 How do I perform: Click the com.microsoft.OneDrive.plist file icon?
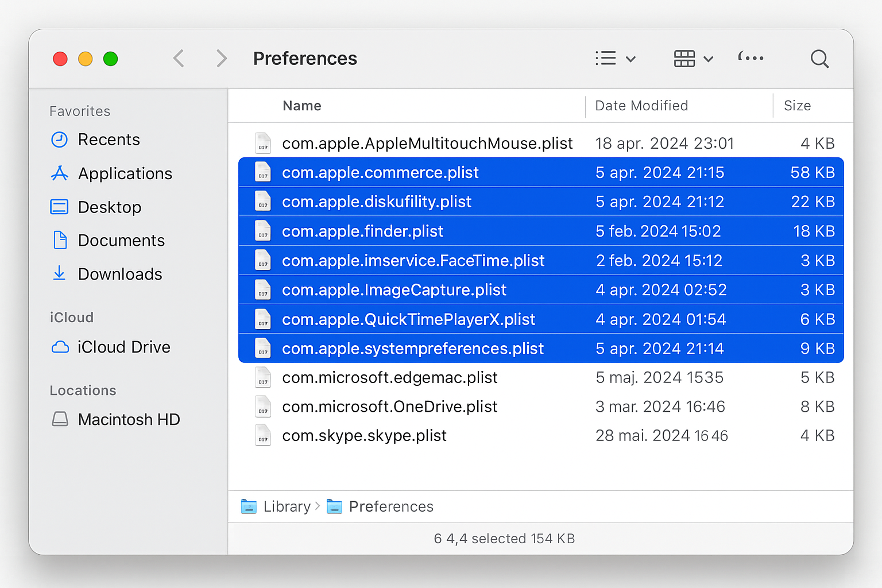click(263, 407)
